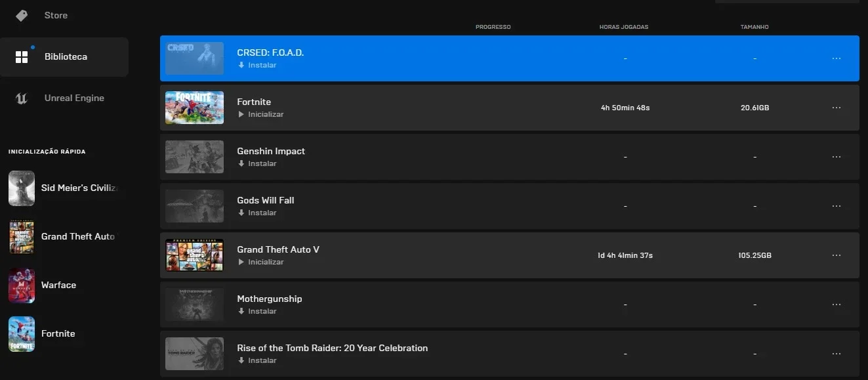
Task: Click Inicializar under Fortnite in list
Action: click(260, 114)
